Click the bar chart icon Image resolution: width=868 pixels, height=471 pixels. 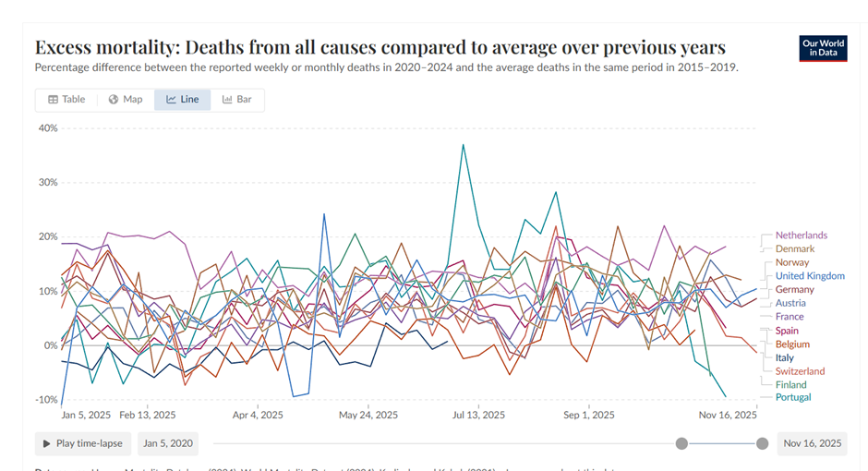[x=227, y=100]
